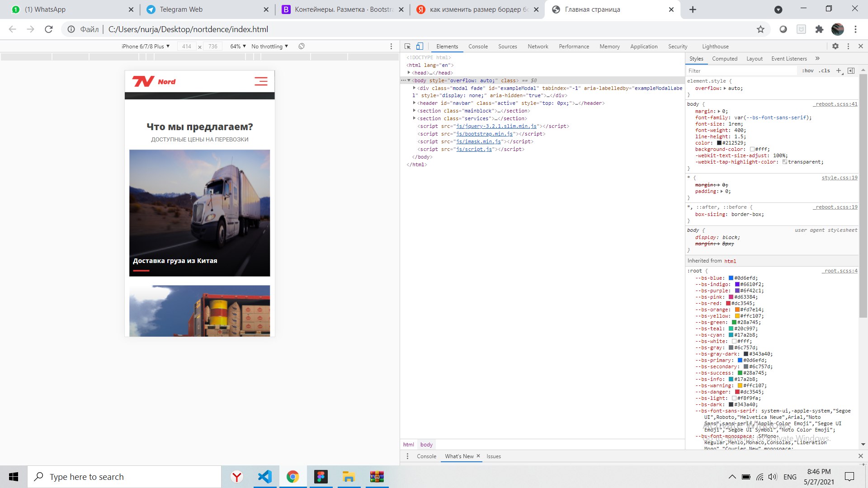Open the Performance tab
The image size is (868, 488).
pyautogui.click(x=574, y=46)
